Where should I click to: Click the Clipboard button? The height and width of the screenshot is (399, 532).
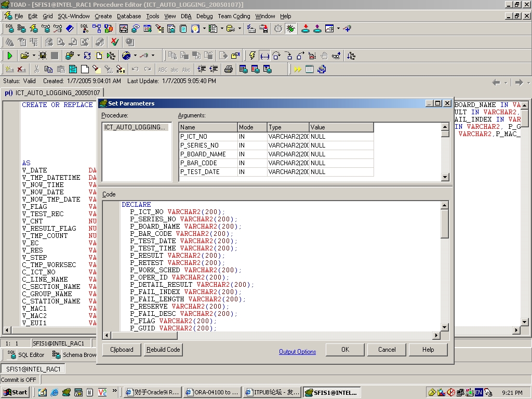[x=122, y=350]
